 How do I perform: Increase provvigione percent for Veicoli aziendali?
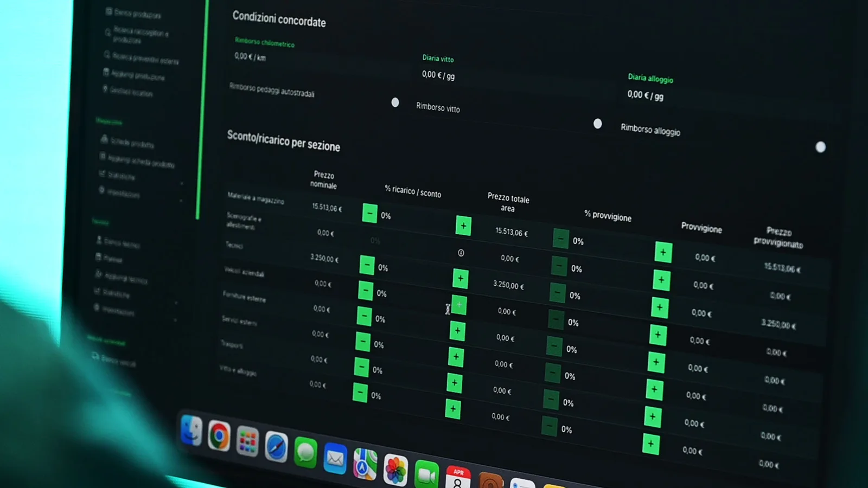click(658, 335)
